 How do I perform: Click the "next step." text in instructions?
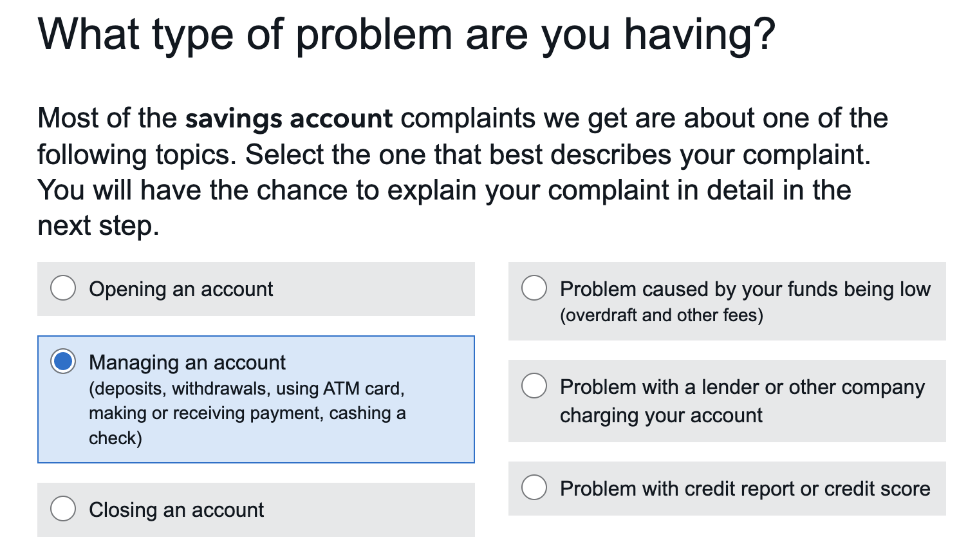[98, 226]
